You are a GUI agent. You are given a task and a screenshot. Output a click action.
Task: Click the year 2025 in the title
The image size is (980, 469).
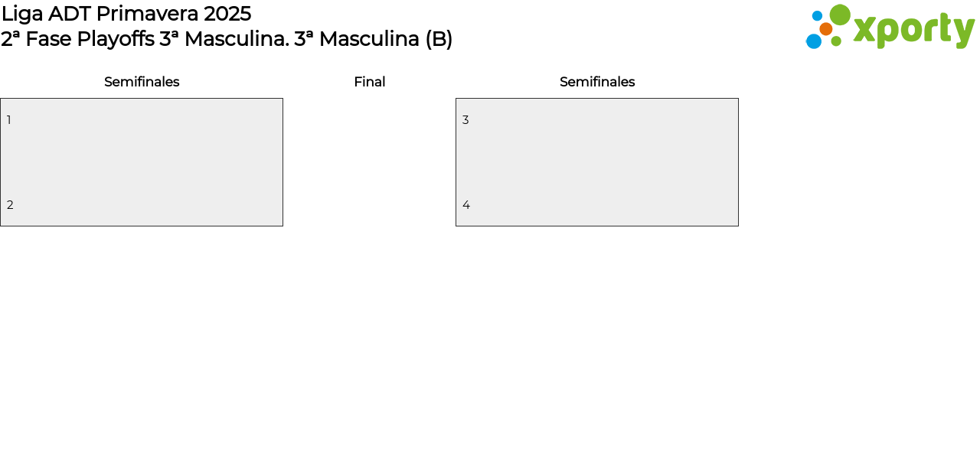pyautogui.click(x=227, y=14)
